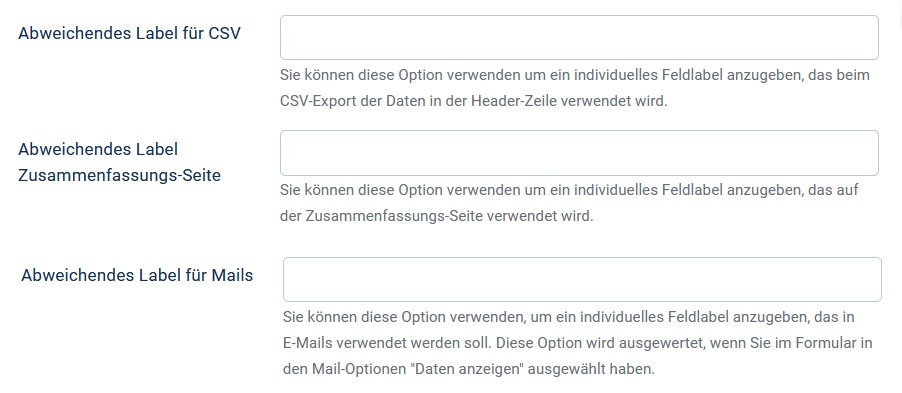Viewport: 902px width, 393px height.
Task: Select the Mails label input field
Action: pyautogui.click(x=582, y=280)
